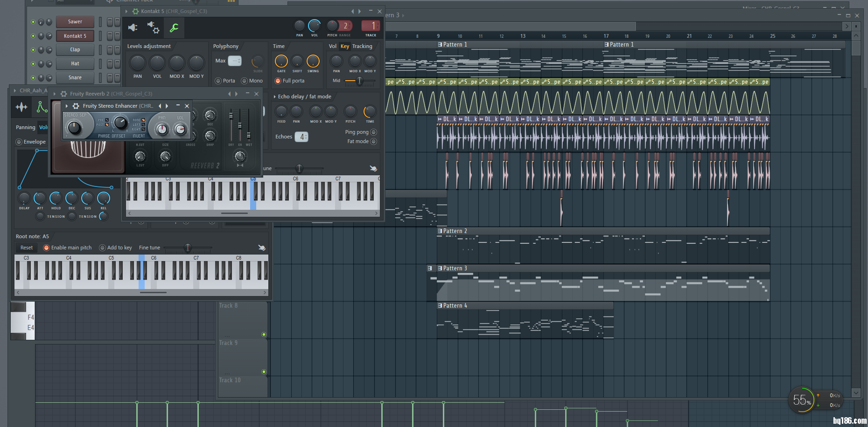Enable Porta radio option
Viewport: 868px width, 427px height.
[218, 81]
